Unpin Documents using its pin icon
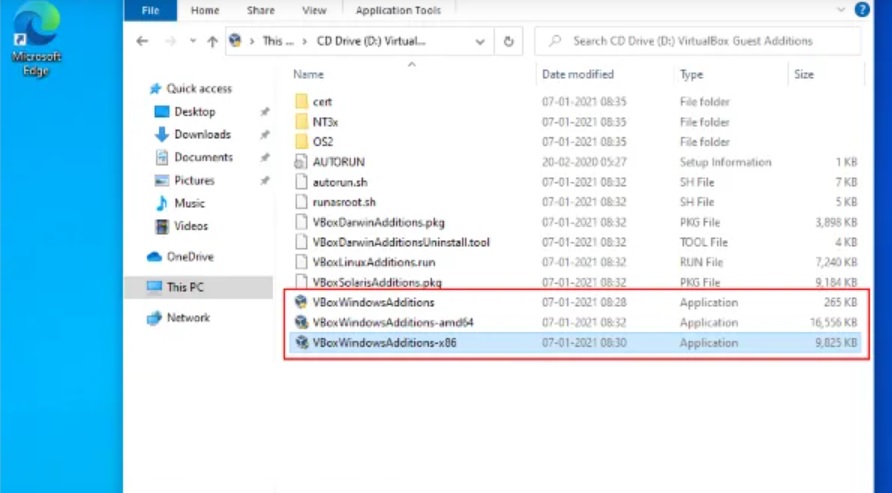 point(265,158)
